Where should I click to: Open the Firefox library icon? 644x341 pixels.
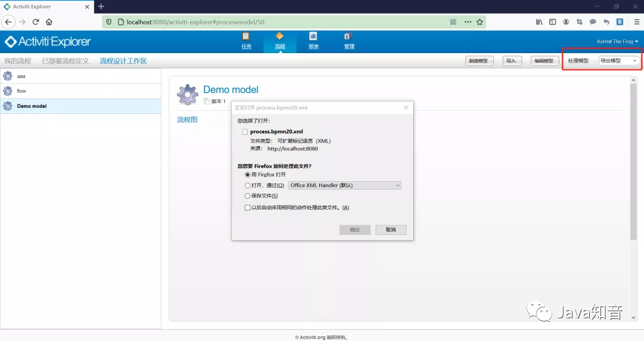click(539, 22)
